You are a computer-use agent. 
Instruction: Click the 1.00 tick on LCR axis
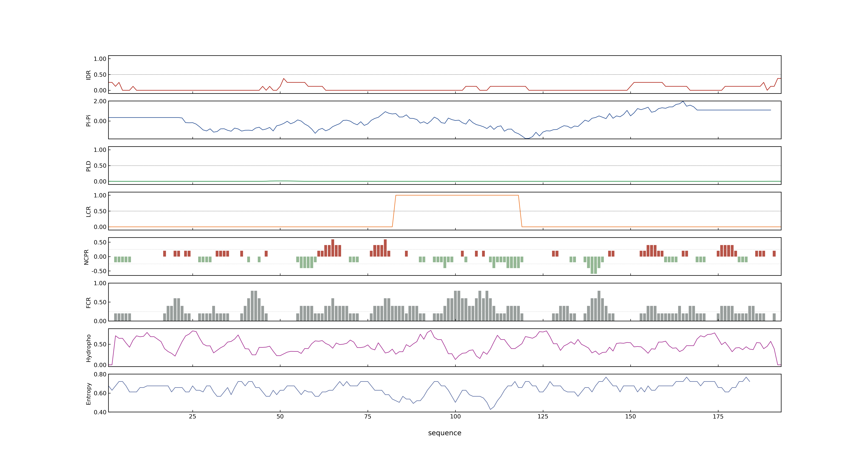coord(100,195)
